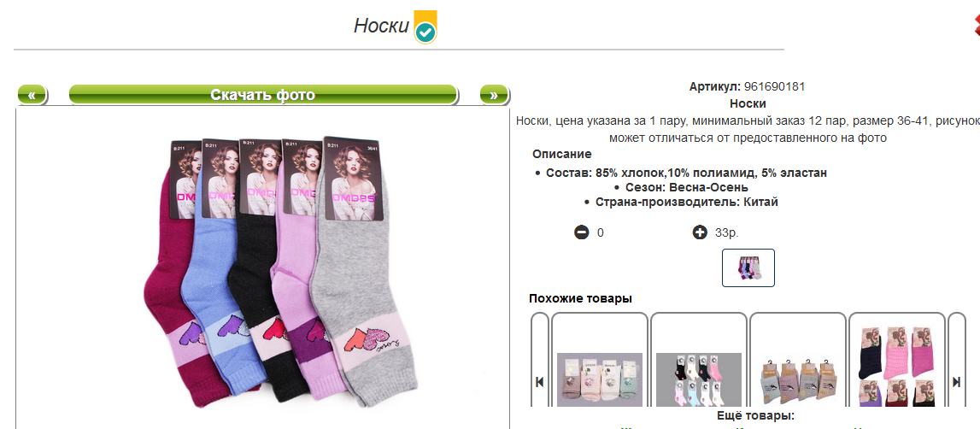Download the photo via Скачать фото

(x=262, y=95)
